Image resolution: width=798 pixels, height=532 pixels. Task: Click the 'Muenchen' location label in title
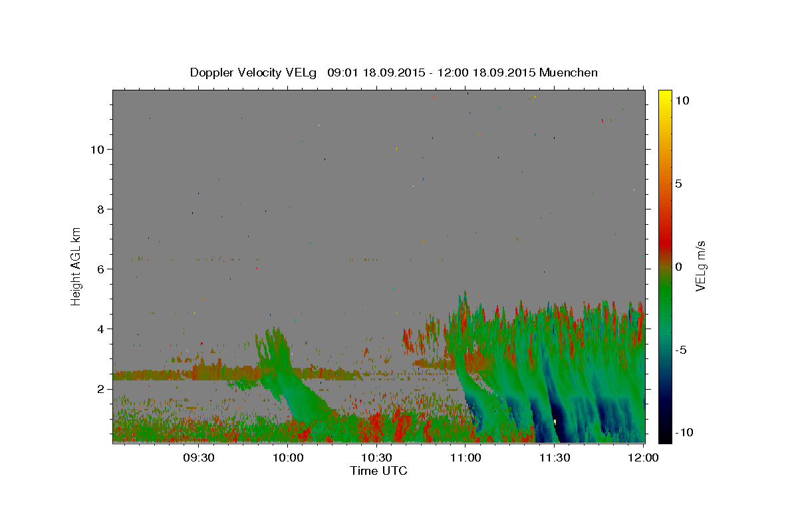click(569, 72)
